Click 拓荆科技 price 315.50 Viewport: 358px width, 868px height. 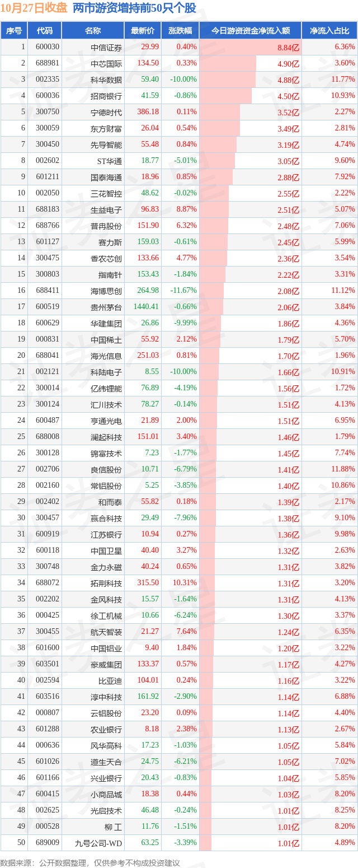point(148,583)
